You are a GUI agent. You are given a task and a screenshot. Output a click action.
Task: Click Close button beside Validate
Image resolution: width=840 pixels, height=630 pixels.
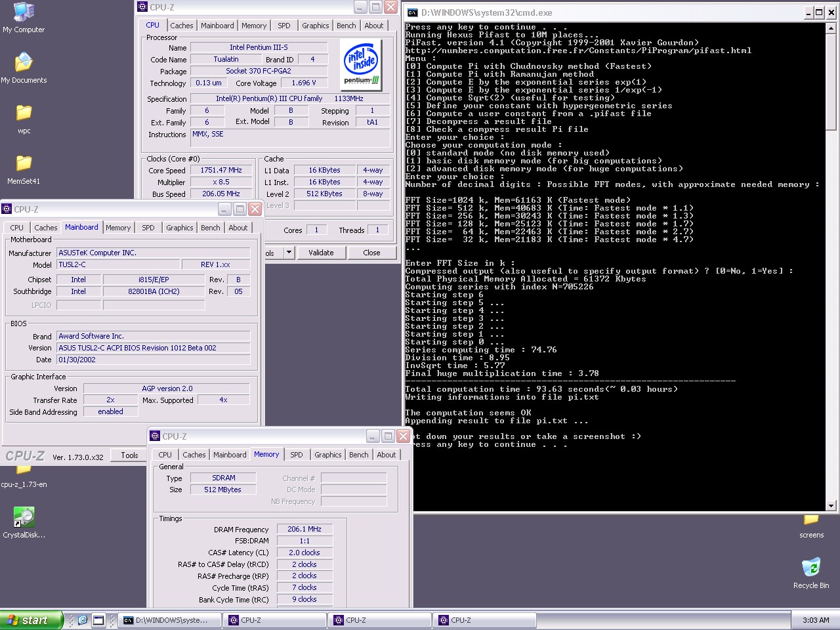371,253
